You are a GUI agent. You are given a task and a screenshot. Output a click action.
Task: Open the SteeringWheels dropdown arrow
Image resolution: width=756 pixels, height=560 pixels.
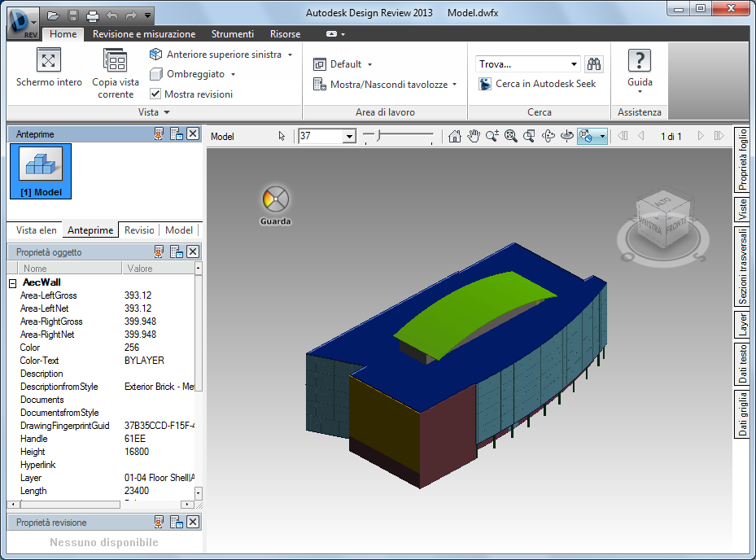pos(602,137)
